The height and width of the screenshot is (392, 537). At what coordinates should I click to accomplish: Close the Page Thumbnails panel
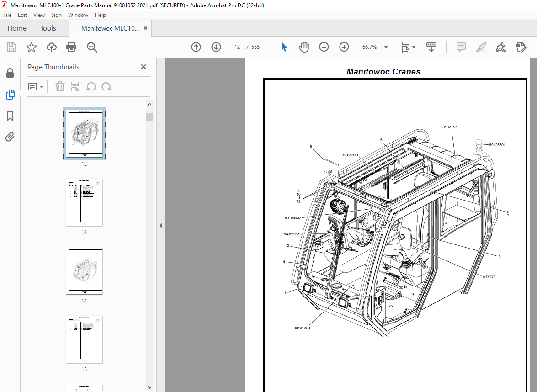click(x=144, y=67)
